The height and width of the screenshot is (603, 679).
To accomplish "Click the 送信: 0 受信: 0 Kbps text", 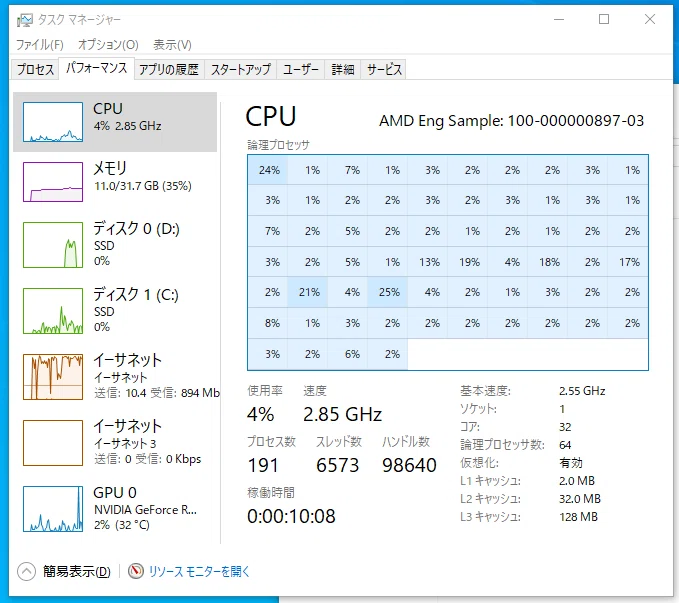I will (x=148, y=459).
